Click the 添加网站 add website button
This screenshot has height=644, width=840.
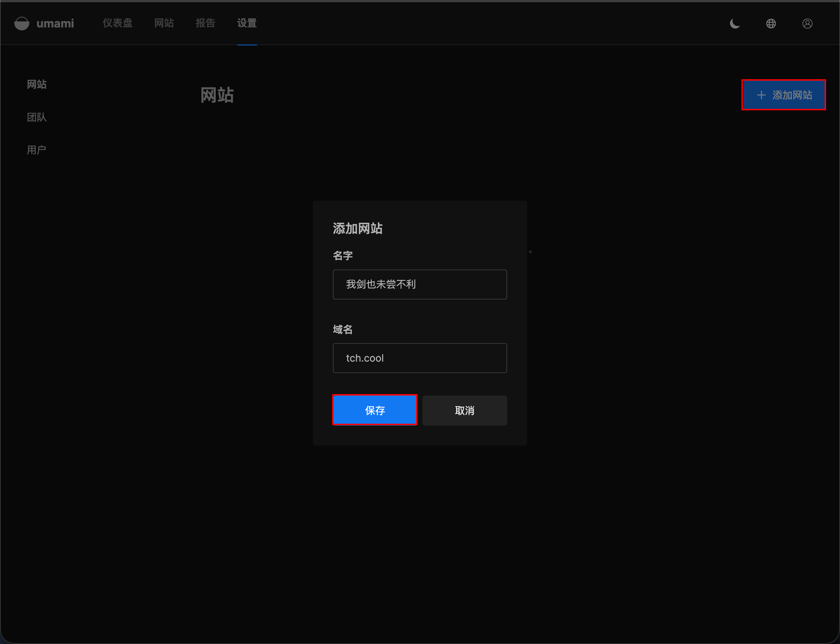tap(792, 95)
